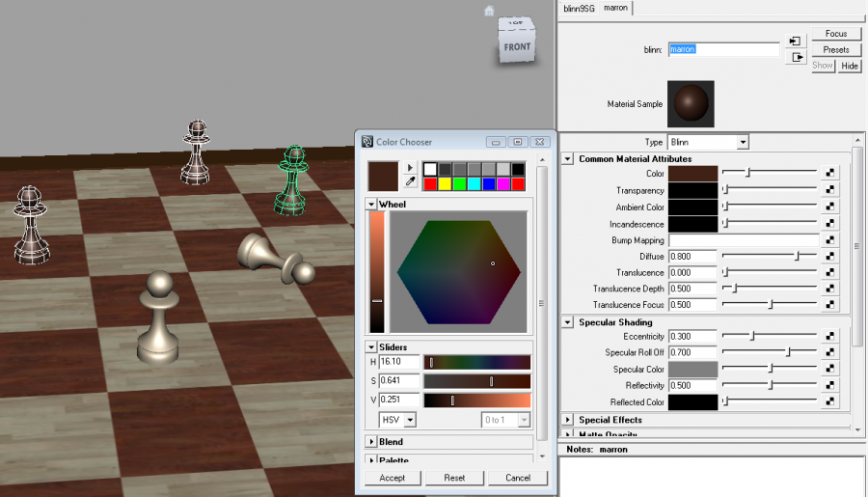Click the go to input connection icon
This screenshot has width=868, height=497.
[795, 41]
